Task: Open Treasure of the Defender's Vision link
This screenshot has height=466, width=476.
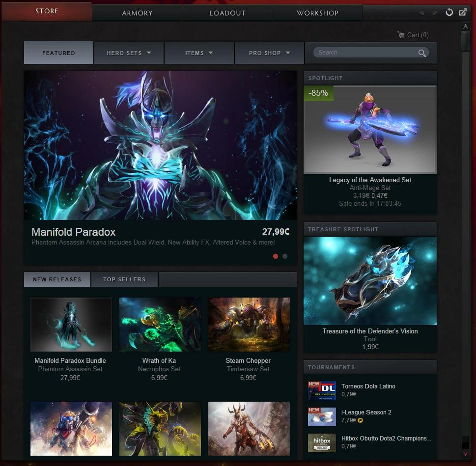Action: [x=370, y=331]
